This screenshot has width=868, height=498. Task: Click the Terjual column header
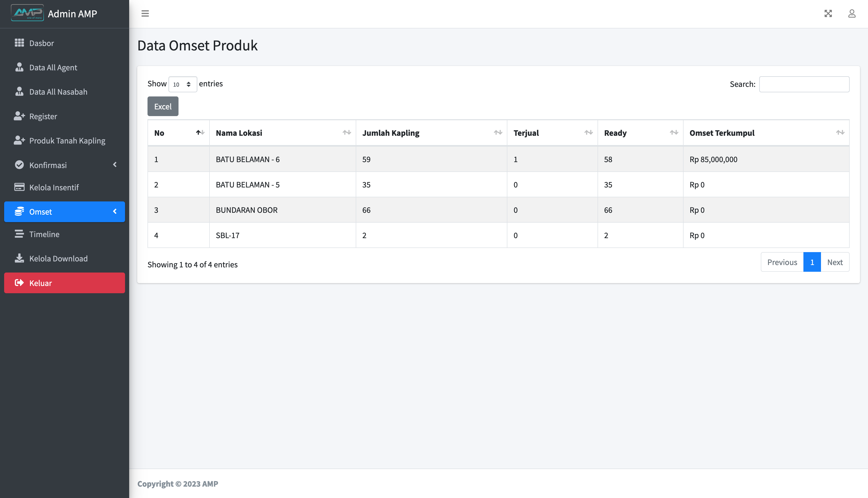coord(552,133)
